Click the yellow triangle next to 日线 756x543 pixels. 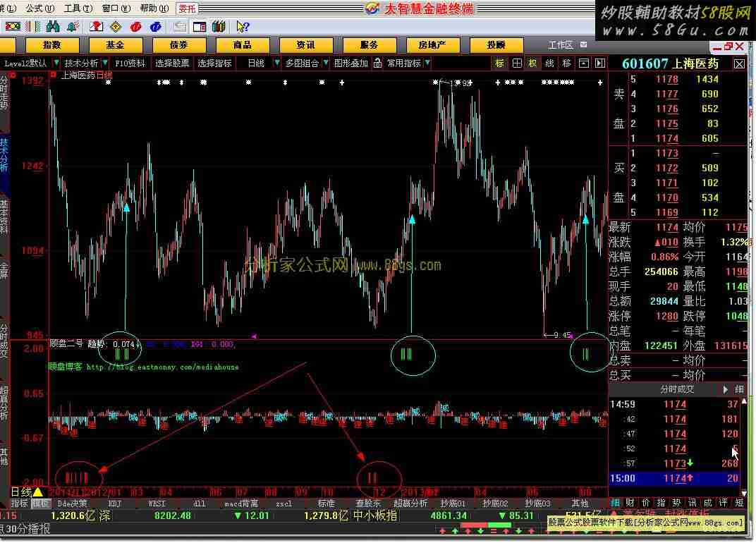point(37,492)
